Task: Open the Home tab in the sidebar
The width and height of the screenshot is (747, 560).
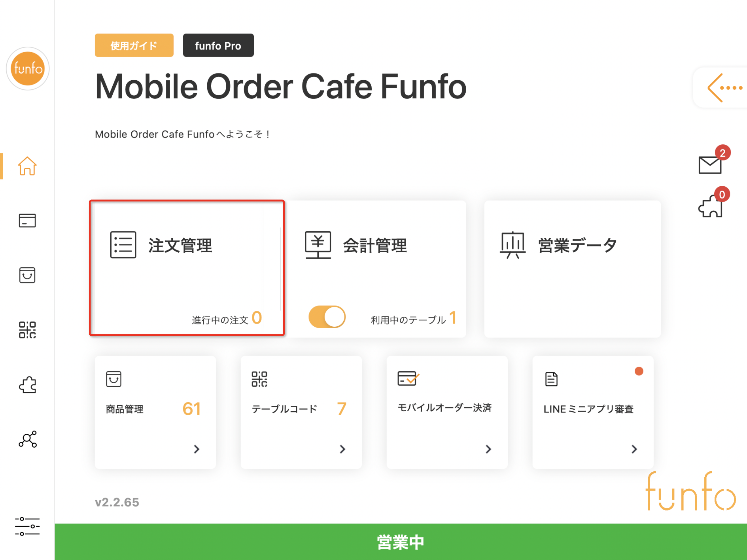Action: click(x=27, y=166)
